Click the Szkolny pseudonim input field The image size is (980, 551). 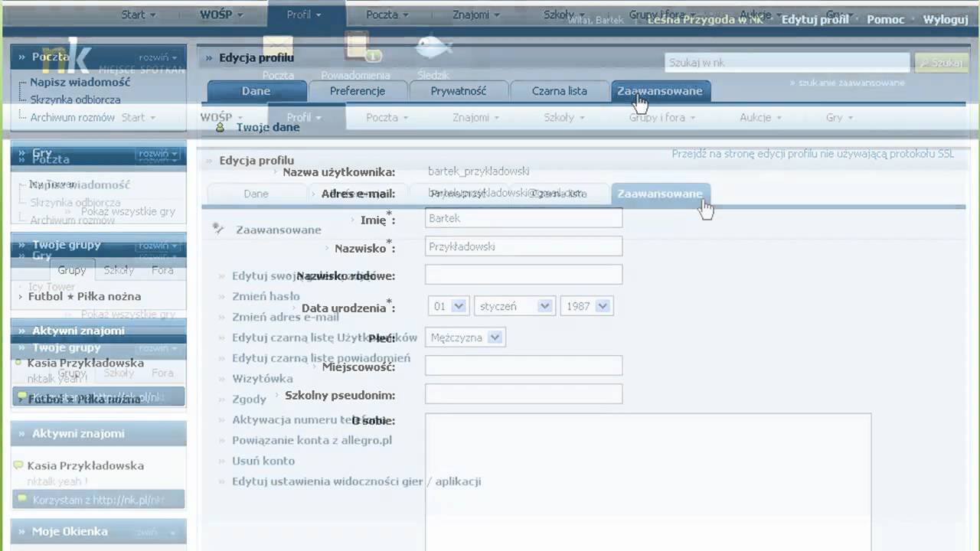coord(524,394)
